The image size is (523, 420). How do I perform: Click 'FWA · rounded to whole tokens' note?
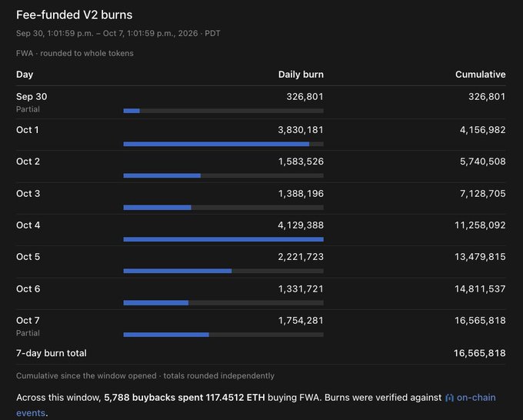(x=75, y=53)
